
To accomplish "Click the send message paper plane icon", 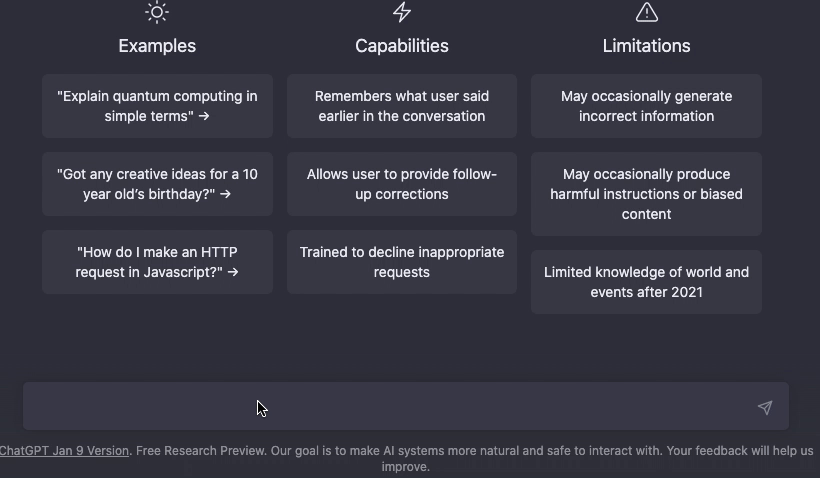I will (765, 407).
